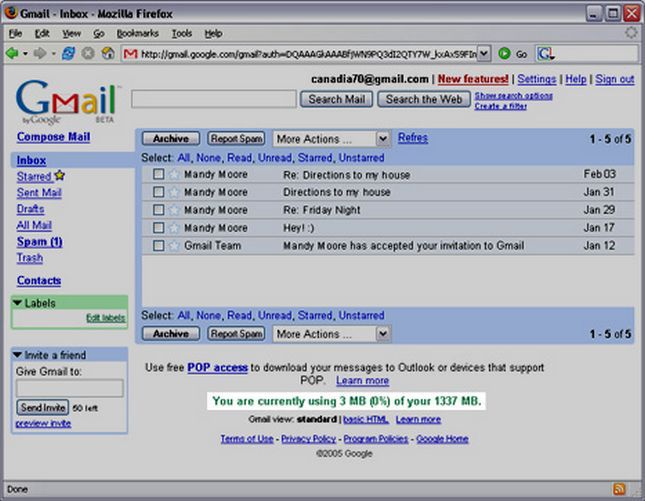Screen dimensions: 645x501
Task: Click the green Go button icon
Action: tap(504, 53)
